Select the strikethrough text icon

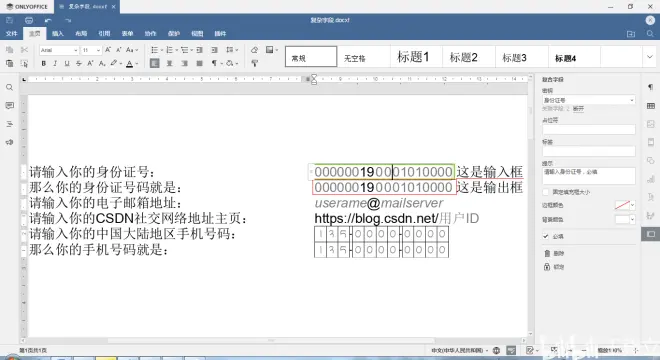(79, 64)
